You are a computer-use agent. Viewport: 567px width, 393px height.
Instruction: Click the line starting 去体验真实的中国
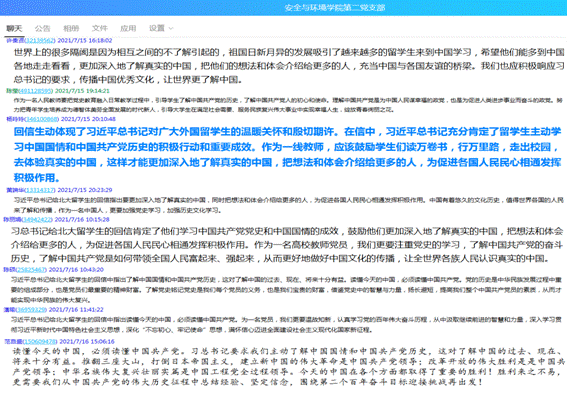click(287, 162)
